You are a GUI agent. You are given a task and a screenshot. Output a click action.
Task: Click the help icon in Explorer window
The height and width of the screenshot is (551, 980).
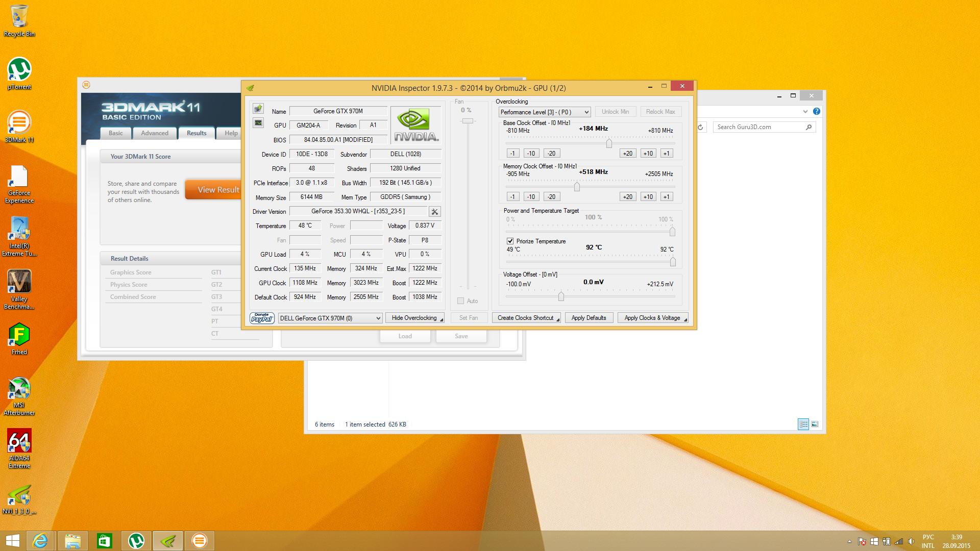(x=816, y=111)
